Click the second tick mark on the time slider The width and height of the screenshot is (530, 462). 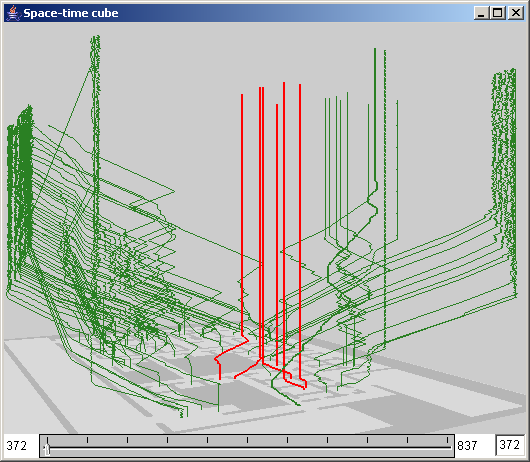88,440
